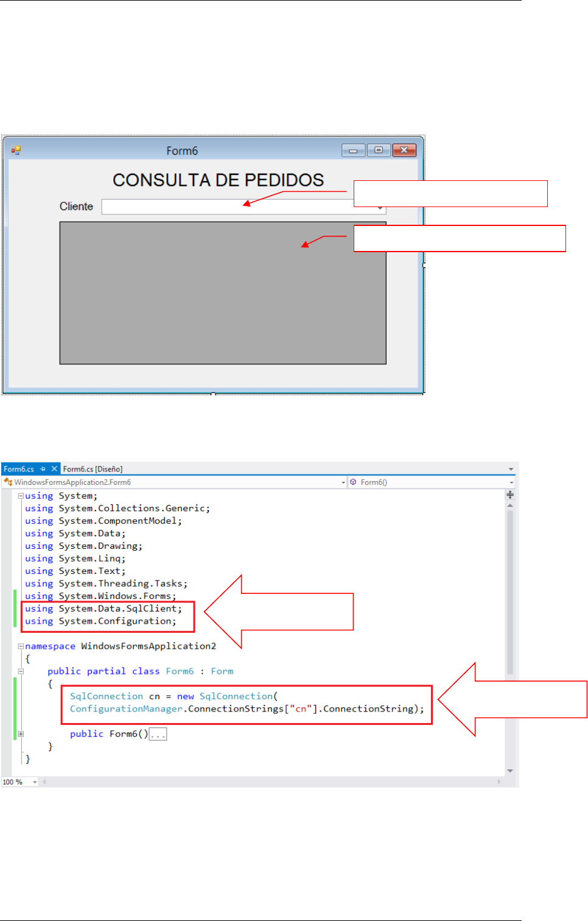
Task: Click the class icon beside WindowsFormsApplication2.Form6
Action: (8, 482)
